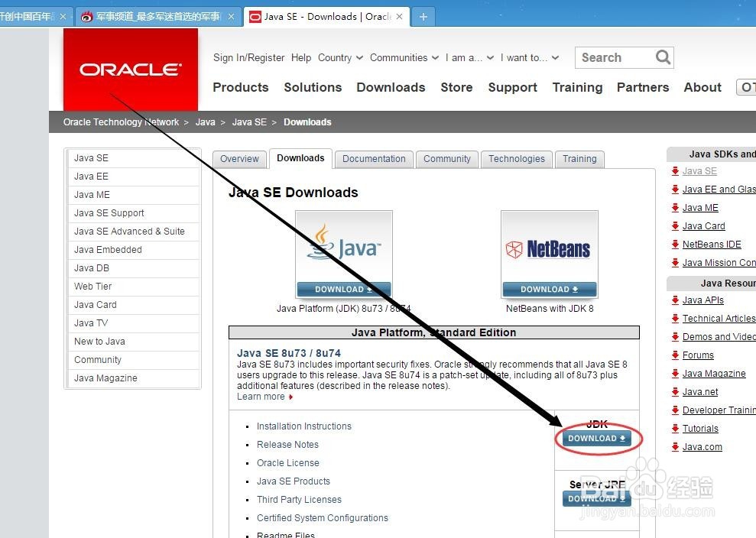The height and width of the screenshot is (538, 756).
Task: Open Java DB in left sidebar
Action: pos(134,268)
